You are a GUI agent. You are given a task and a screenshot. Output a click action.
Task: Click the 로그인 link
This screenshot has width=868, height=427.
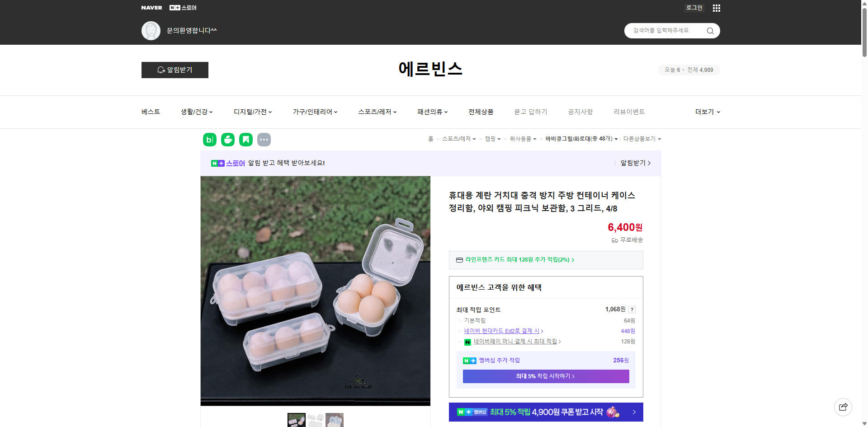coord(694,8)
